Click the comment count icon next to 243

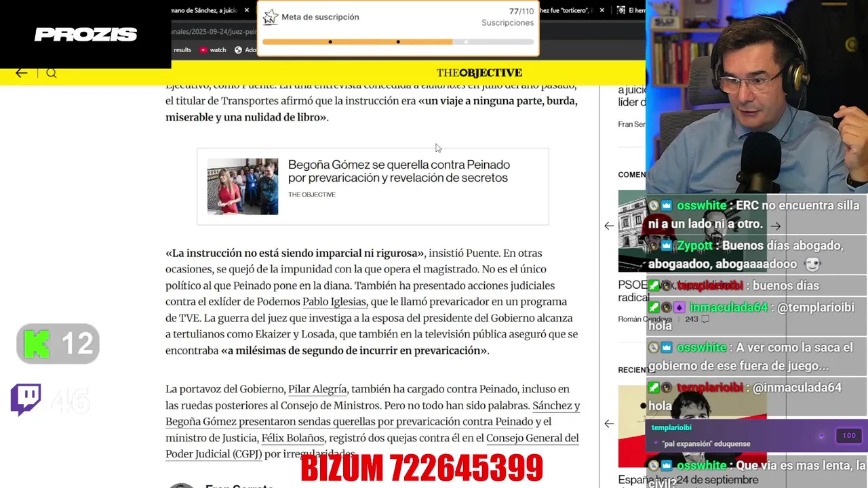705,319
